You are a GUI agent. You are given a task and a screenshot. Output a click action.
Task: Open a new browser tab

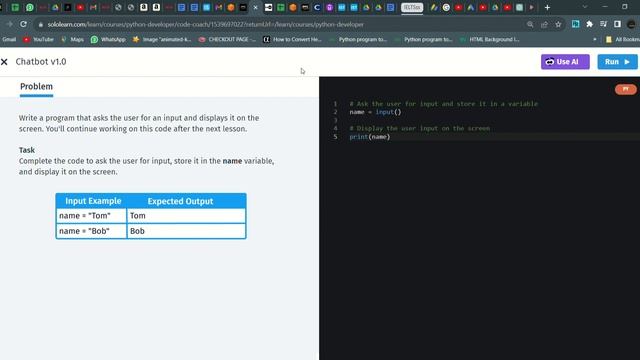coord(547,7)
